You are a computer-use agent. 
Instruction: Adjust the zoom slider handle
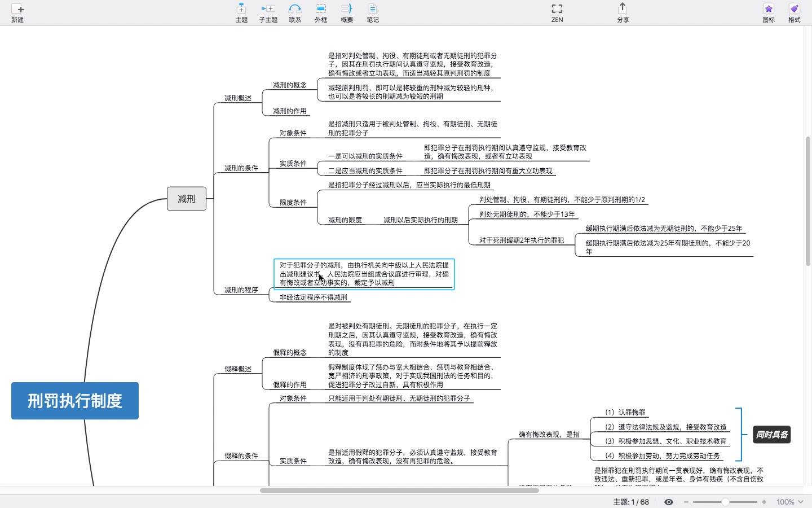coord(725,502)
